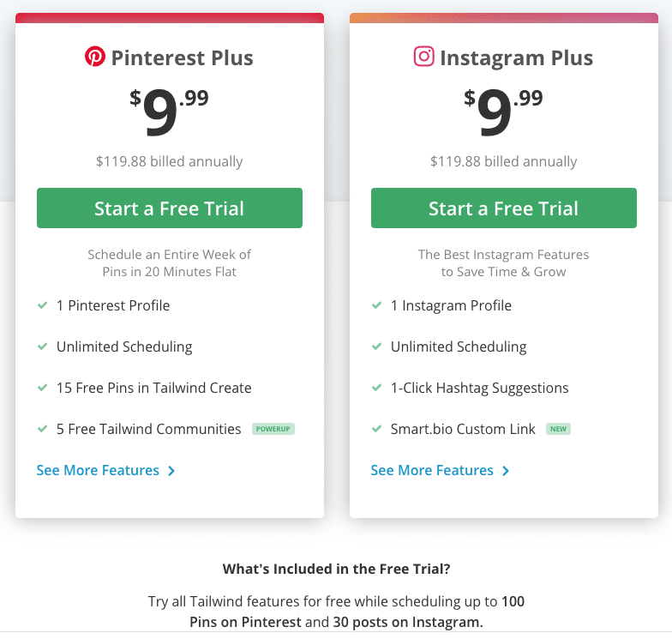Viewport: 672px width, 639px height.
Task: Start a Free Trial for Pinterest Plus
Action: [x=170, y=208]
